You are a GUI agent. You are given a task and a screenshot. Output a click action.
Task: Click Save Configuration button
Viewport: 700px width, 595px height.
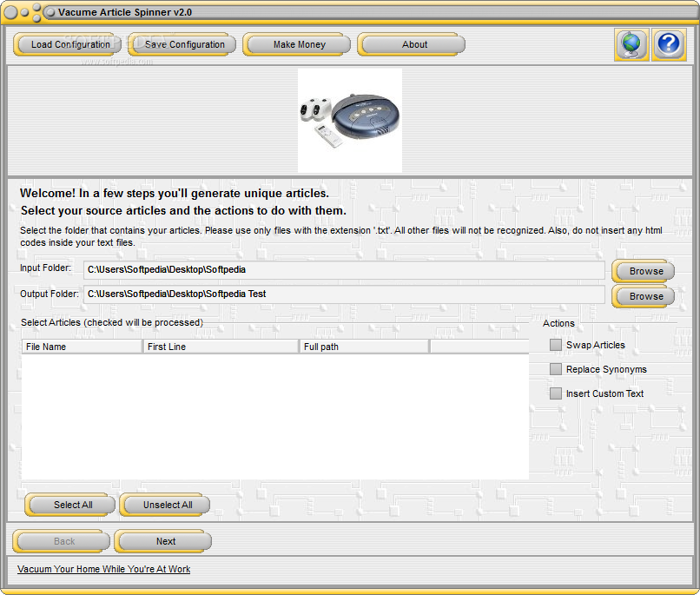[x=182, y=44]
